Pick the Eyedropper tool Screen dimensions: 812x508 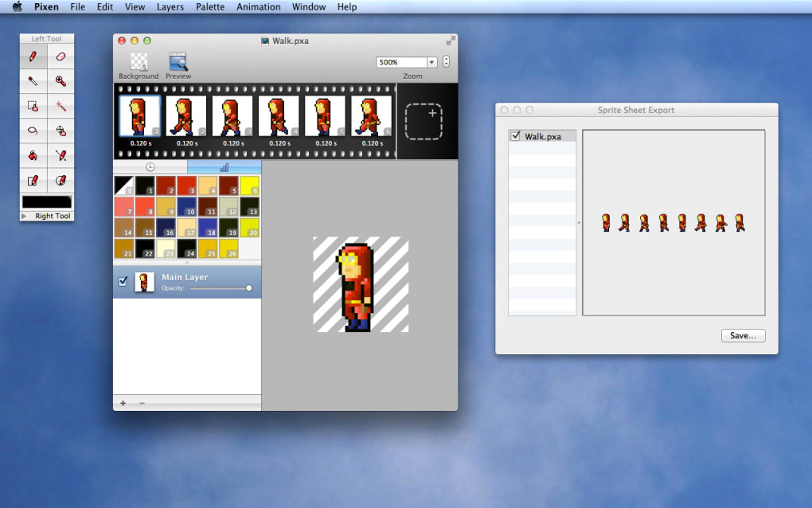pos(33,80)
